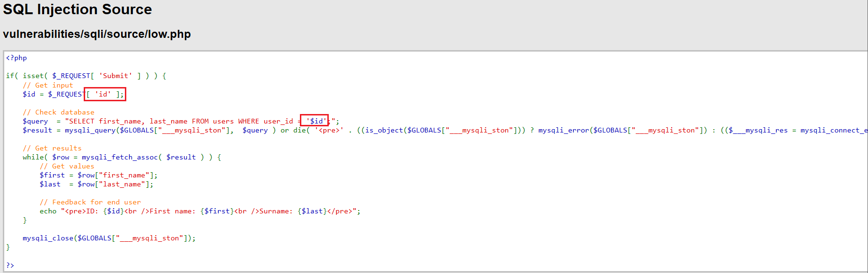Click the vulnerabilities/sqli/source/low.php file path heading

pyautogui.click(x=97, y=34)
